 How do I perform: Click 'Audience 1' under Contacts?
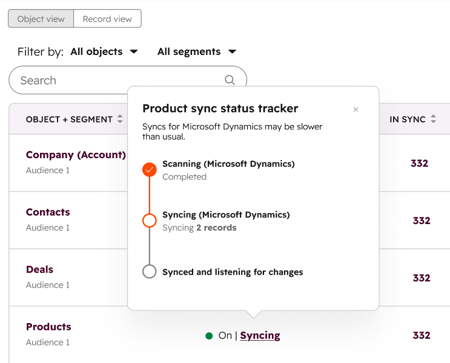click(48, 228)
